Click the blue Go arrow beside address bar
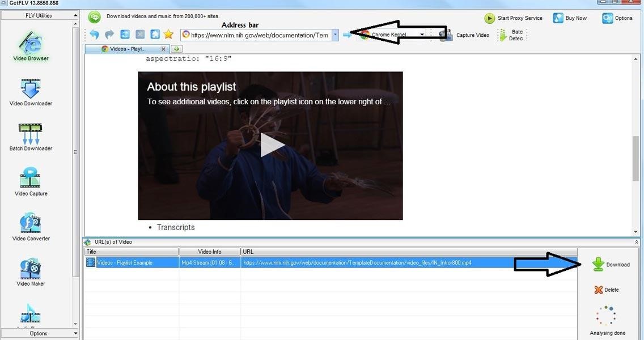Image resolution: width=644 pixels, height=340 pixels. tap(348, 35)
